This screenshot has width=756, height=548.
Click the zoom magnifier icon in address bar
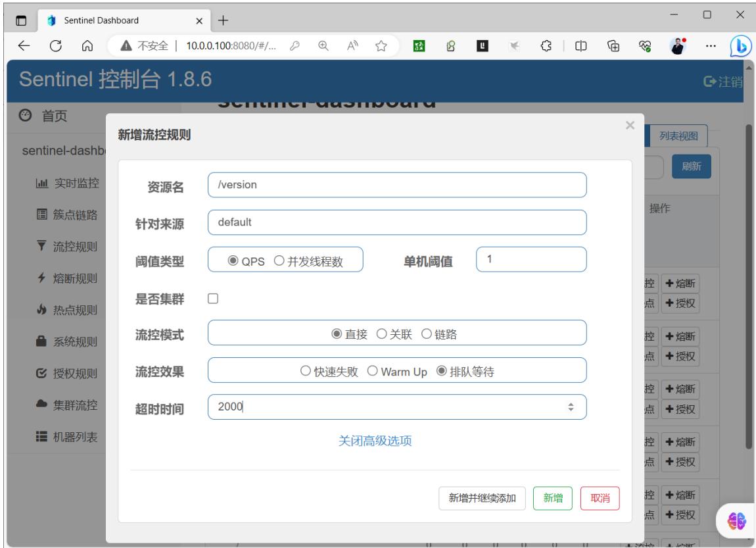(x=323, y=46)
